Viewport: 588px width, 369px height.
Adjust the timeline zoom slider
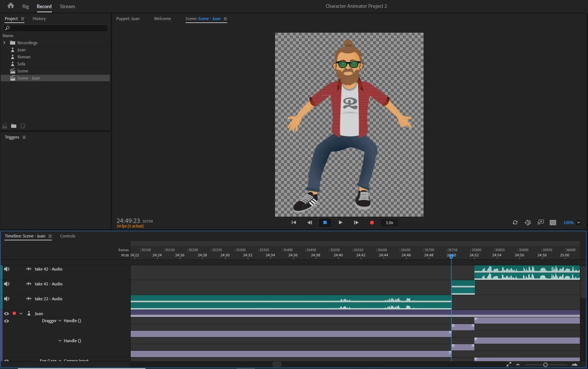click(x=545, y=365)
